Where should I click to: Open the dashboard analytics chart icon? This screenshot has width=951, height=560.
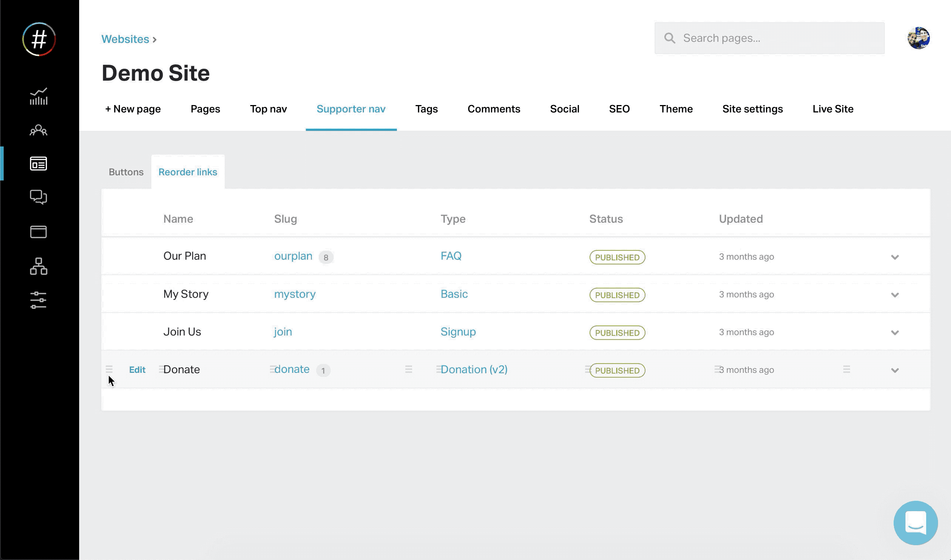point(38,96)
